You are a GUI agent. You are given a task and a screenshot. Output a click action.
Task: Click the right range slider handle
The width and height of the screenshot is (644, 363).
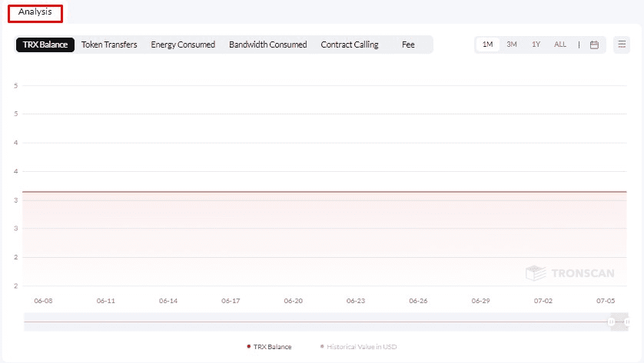626,322
